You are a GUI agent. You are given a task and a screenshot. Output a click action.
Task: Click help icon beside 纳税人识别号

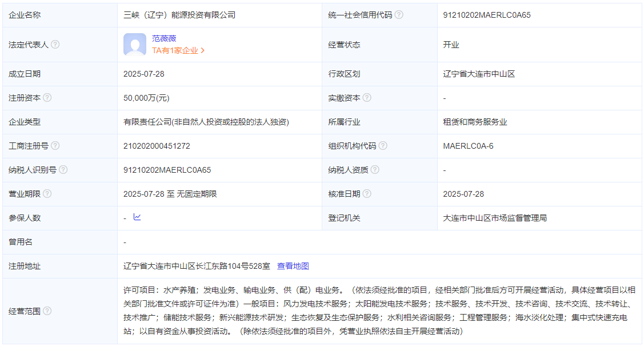[x=63, y=170]
